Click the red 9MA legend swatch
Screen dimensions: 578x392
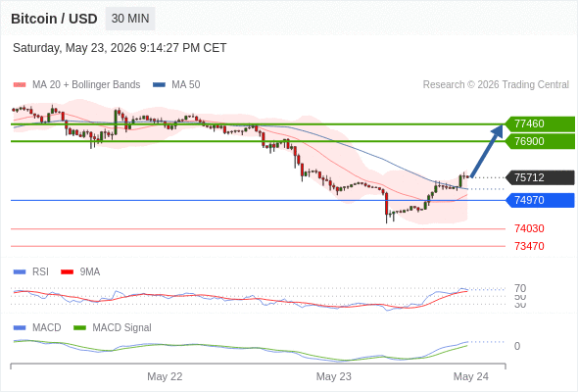point(67,272)
